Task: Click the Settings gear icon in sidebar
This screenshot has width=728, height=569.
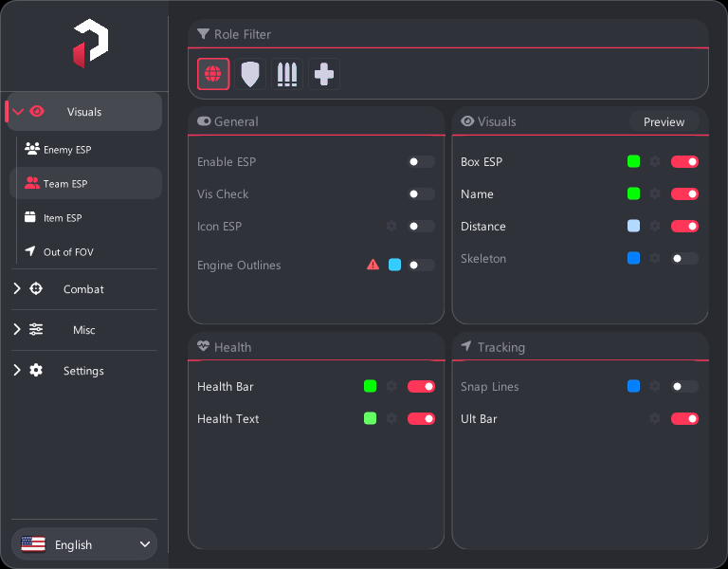Action: 36,370
